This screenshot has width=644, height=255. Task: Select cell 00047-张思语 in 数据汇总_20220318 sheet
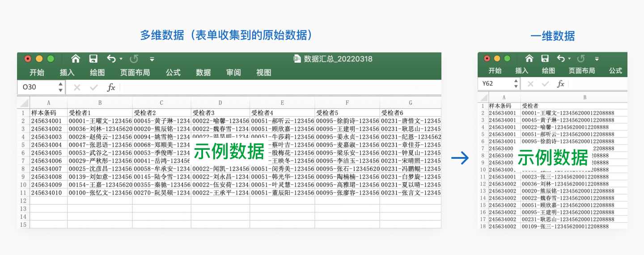click(x=100, y=145)
